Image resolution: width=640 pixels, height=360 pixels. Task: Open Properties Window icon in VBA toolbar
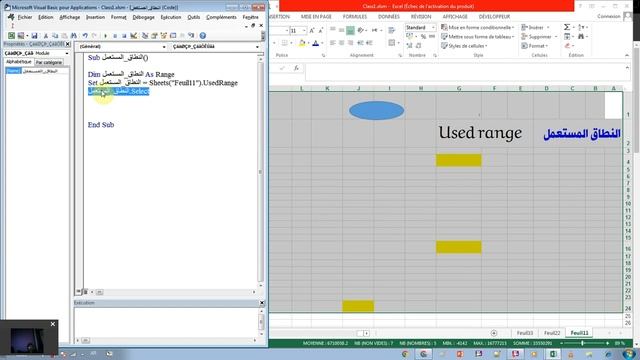[154, 36]
